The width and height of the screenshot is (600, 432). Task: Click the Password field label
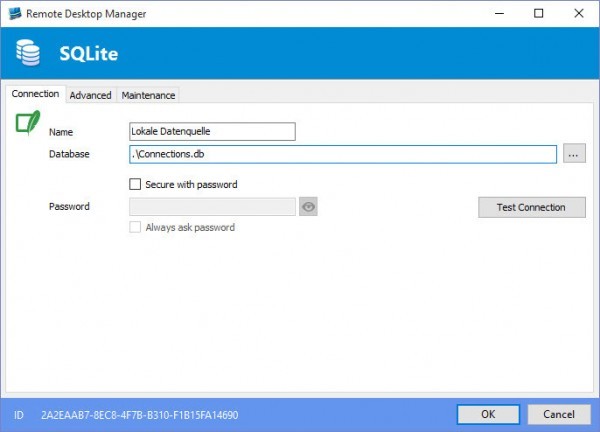coord(69,206)
